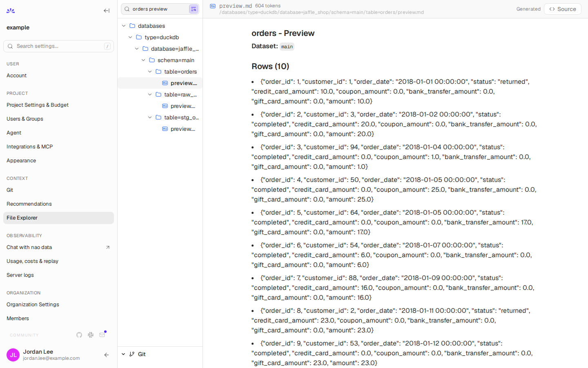This screenshot has height=368, width=588.
Task: Click the table=orders folder icon
Action: 158,72
